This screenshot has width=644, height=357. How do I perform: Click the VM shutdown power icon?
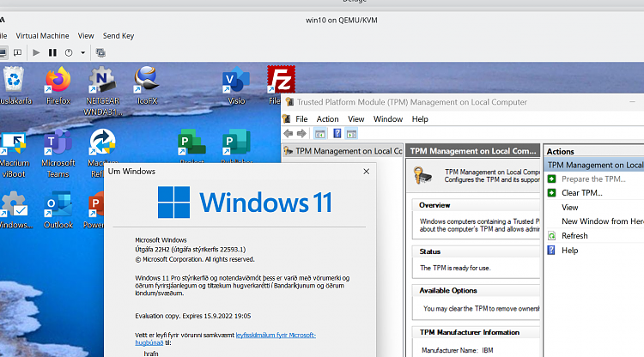click(69, 52)
